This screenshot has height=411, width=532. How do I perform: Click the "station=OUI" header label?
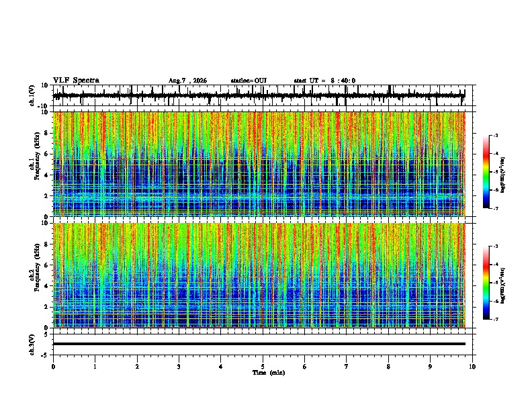249,81
